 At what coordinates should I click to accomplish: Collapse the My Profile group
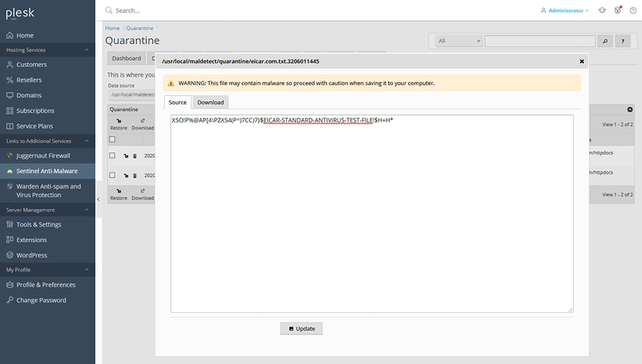pyautogui.click(x=86, y=270)
